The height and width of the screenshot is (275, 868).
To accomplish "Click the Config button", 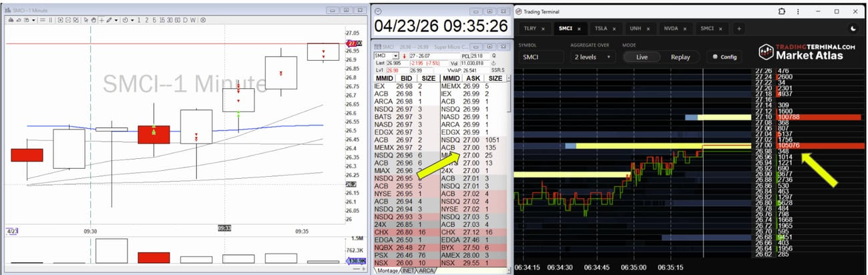I will (724, 57).
